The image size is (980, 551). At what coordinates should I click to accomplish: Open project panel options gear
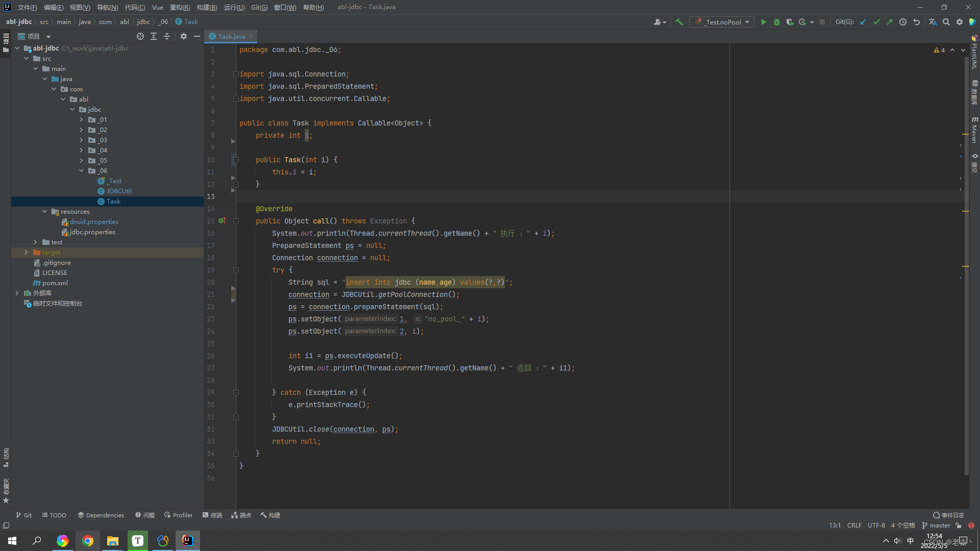[x=184, y=36]
